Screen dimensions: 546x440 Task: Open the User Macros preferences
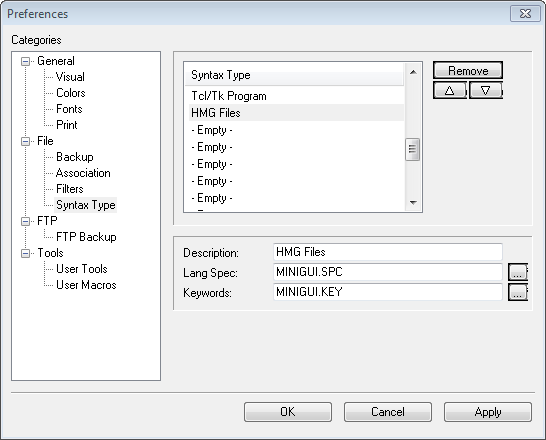(x=86, y=285)
